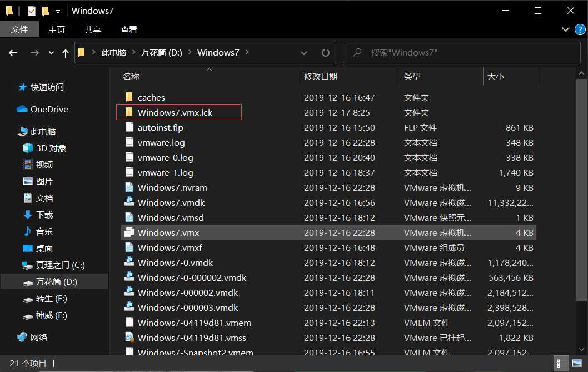Viewport: 588px width, 372px height.
Task: Switch to large icons view in status bar
Action: tap(576, 363)
